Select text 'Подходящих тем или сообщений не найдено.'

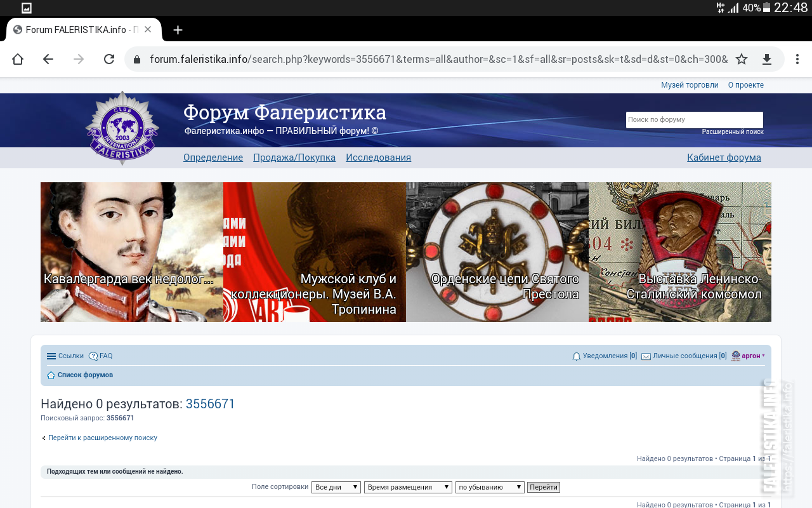(115, 472)
